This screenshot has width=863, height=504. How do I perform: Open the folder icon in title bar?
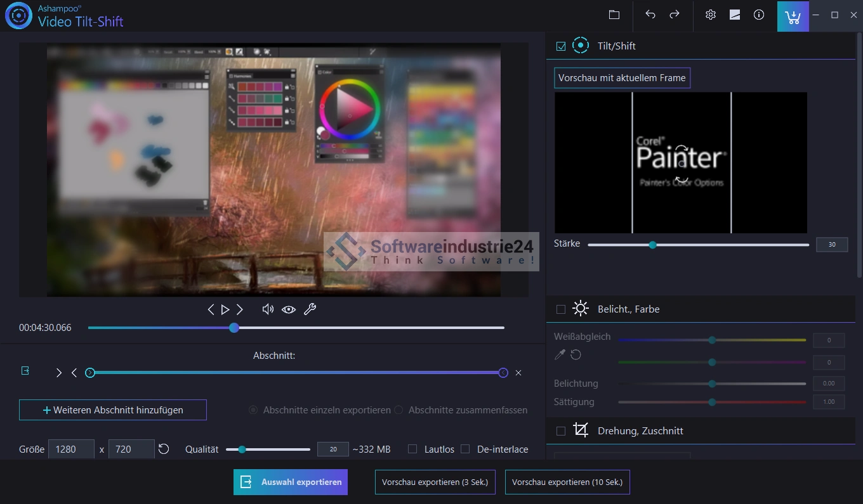pyautogui.click(x=614, y=15)
